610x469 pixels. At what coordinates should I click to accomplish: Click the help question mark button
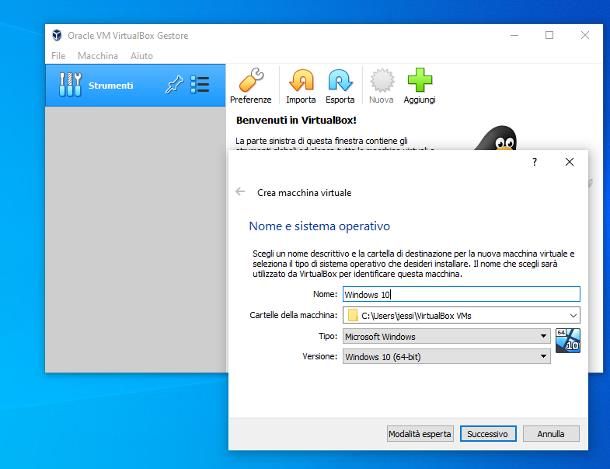[x=535, y=162]
